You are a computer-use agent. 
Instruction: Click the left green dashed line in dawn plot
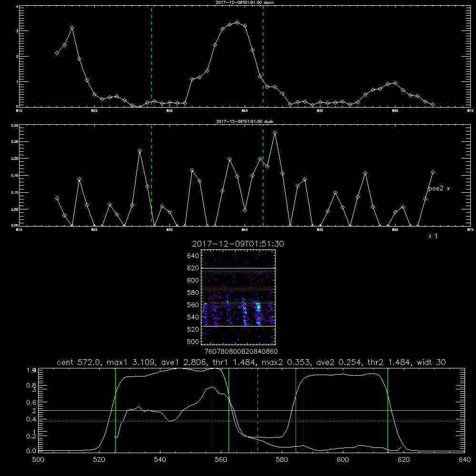click(151, 57)
